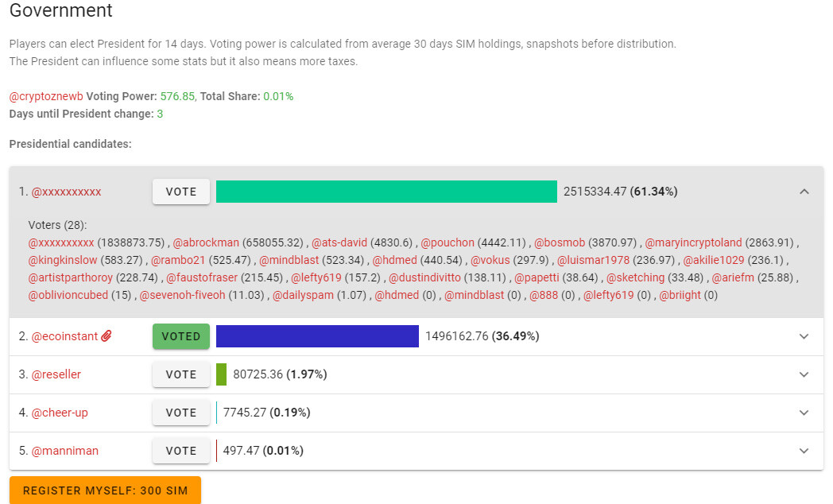
Task: Vote for candidate @cheer-up
Action: tap(180, 413)
